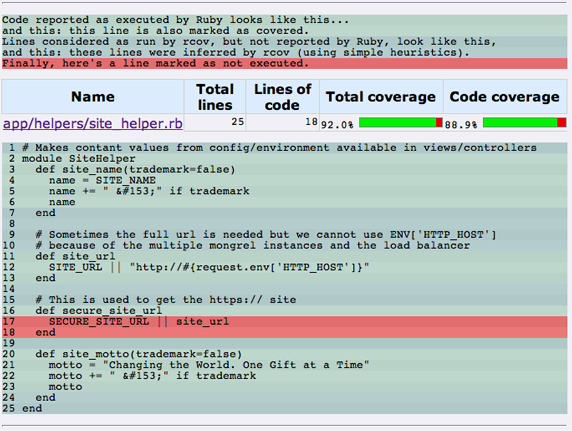572x432 pixels.
Task: Click line 22 'motto += " &#153;" if trademark'
Action: (x=285, y=376)
